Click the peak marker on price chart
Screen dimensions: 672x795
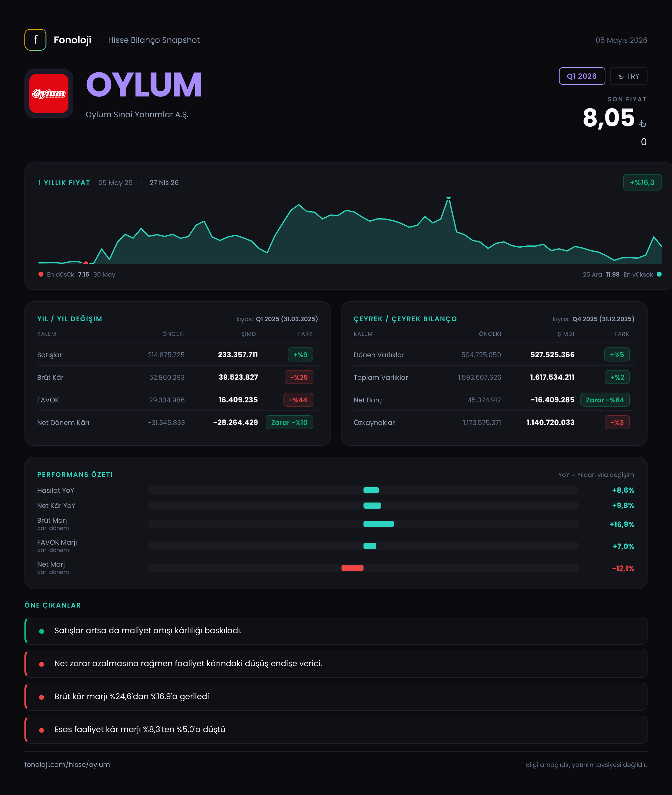448,198
